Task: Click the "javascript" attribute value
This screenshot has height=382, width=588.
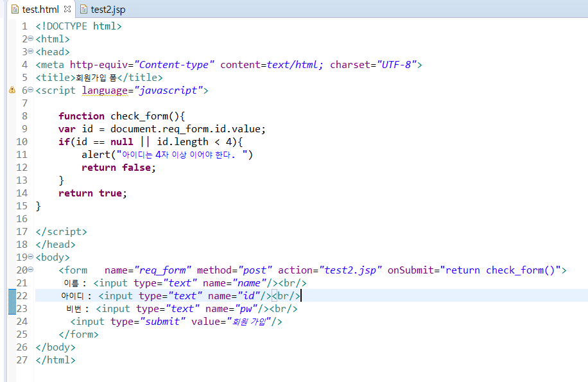Action: tap(168, 91)
